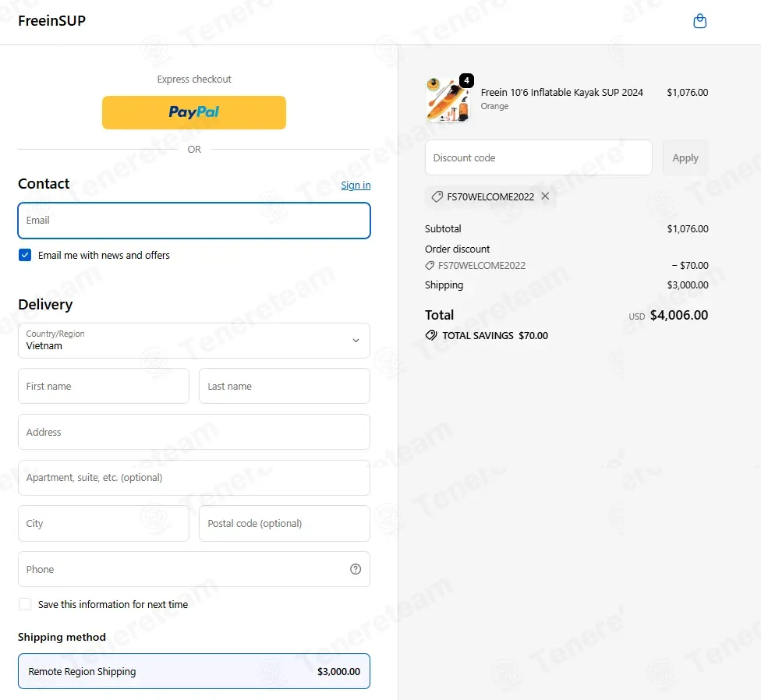
Task: Click the phone field help question icon
Action: pyautogui.click(x=356, y=569)
